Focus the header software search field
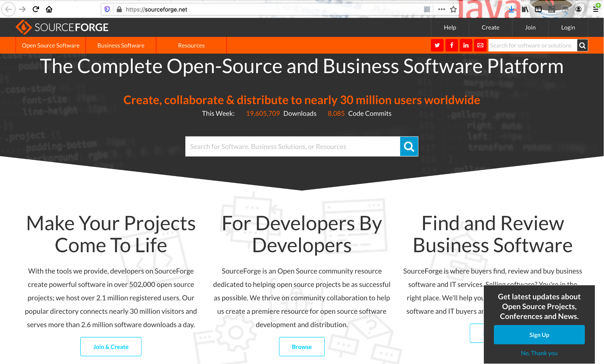Screen dimensions: 604x364 [532, 45]
